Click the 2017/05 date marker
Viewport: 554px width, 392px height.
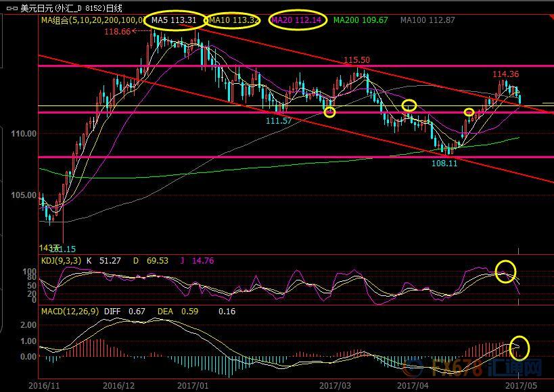tap(521, 385)
